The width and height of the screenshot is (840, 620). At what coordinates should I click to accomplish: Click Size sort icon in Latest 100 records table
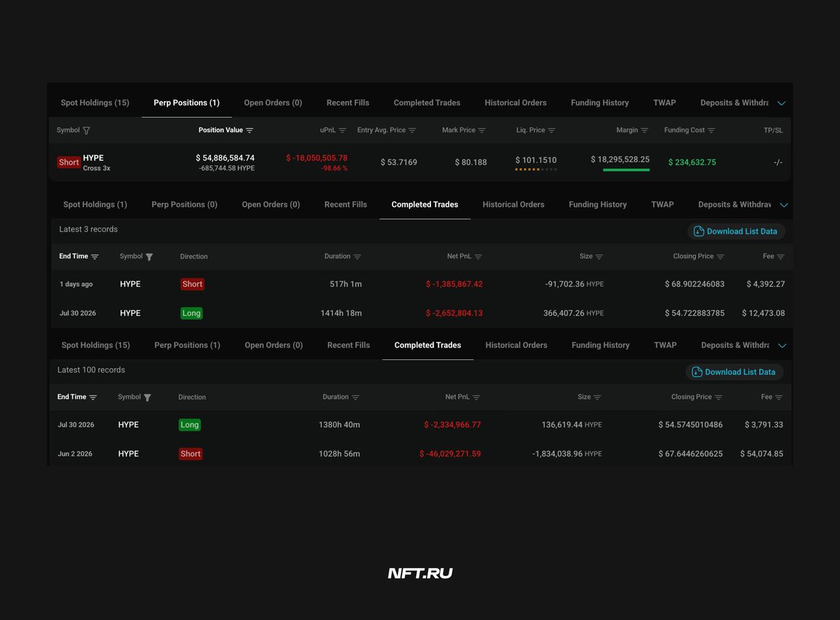tap(597, 397)
